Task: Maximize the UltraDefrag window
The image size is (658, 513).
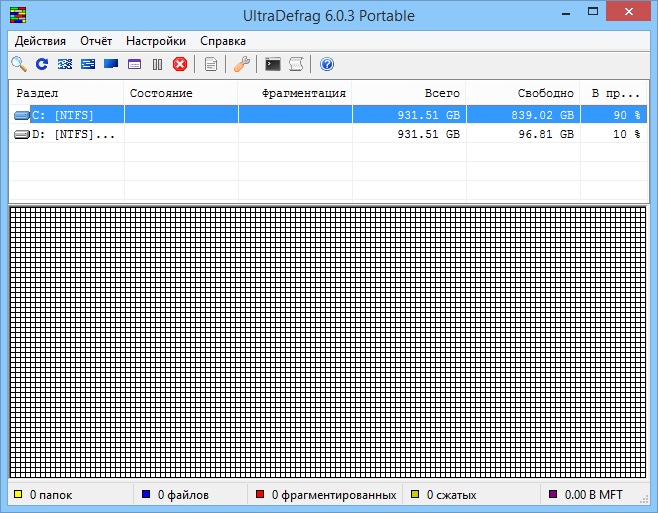Action: pyautogui.click(x=593, y=12)
